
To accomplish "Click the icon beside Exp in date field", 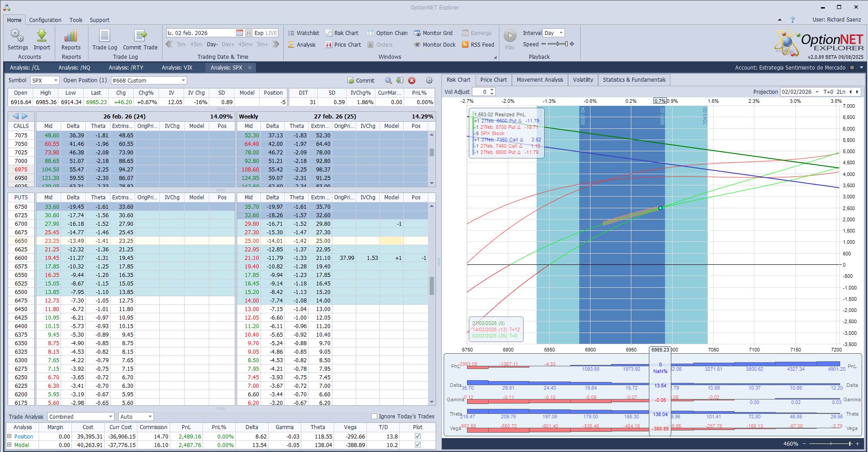I will pyautogui.click(x=249, y=33).
